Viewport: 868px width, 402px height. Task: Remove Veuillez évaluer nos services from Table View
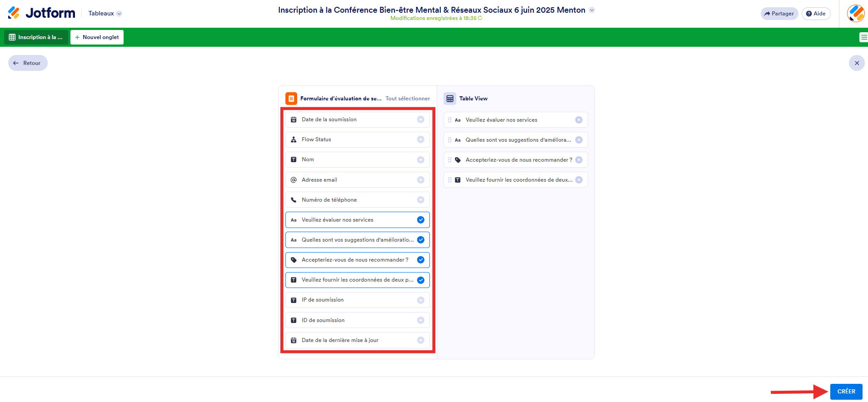point(579,120)
